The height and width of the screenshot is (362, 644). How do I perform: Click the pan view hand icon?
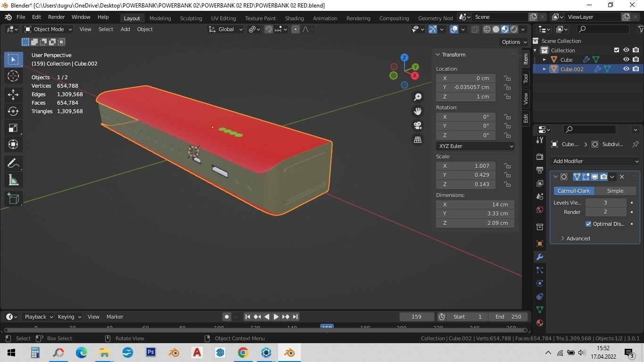(418, 111)
